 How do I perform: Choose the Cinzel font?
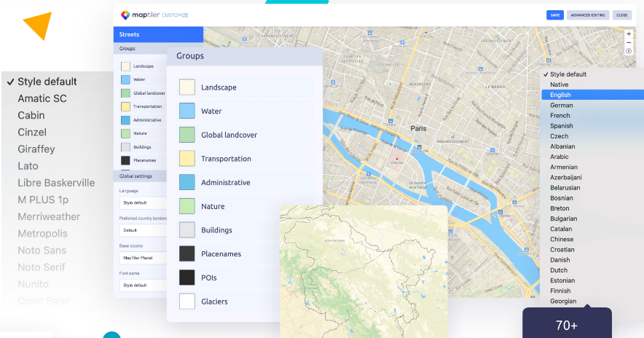(x=32, y=133)
